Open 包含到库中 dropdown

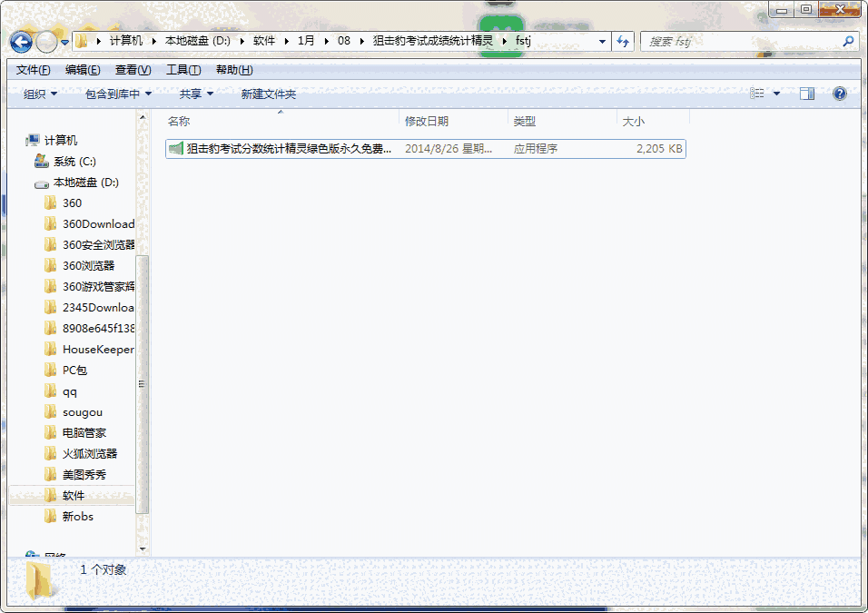118,94
